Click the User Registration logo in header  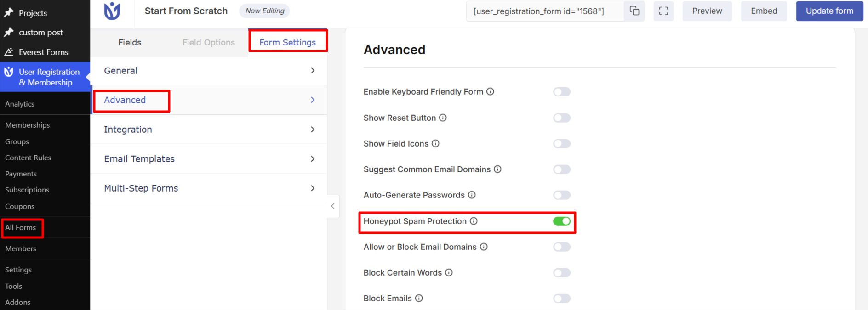click(x=112, y=11)
